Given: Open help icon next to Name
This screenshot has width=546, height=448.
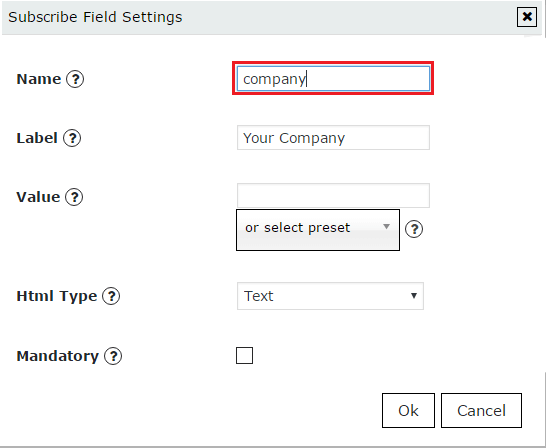Looking at the screenshot, I should (x=75, y=79).
